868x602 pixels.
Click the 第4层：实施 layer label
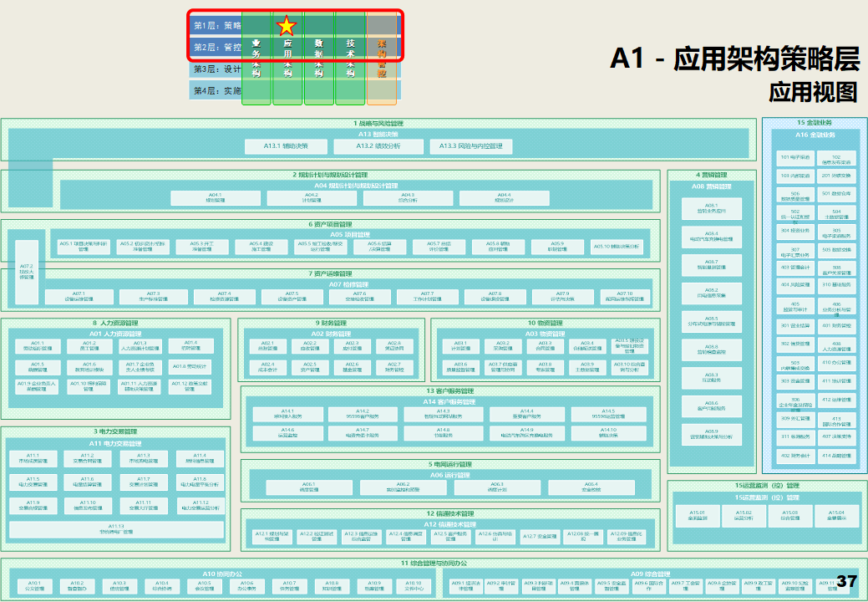pos(217,90)
